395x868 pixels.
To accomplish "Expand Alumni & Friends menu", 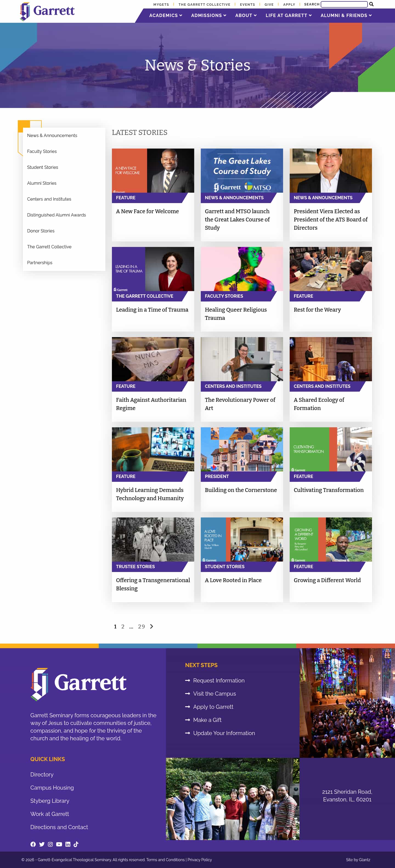I will [346, 16].
